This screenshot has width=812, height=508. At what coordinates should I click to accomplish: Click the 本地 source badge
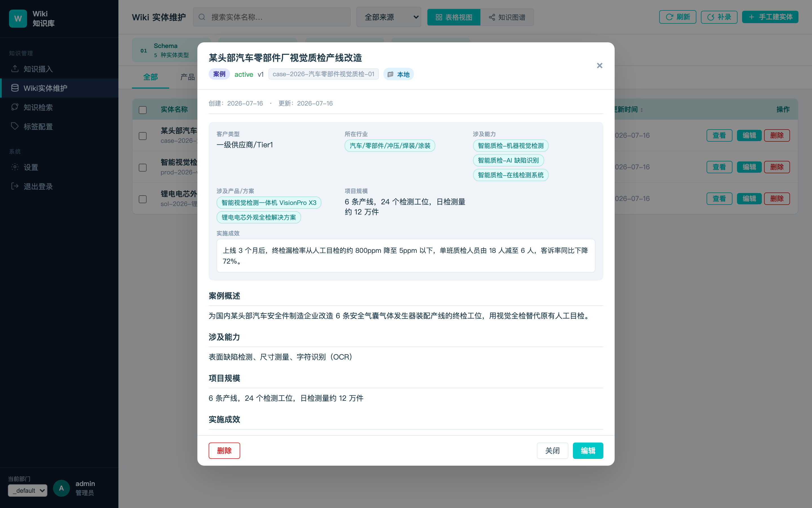(398, 74)
